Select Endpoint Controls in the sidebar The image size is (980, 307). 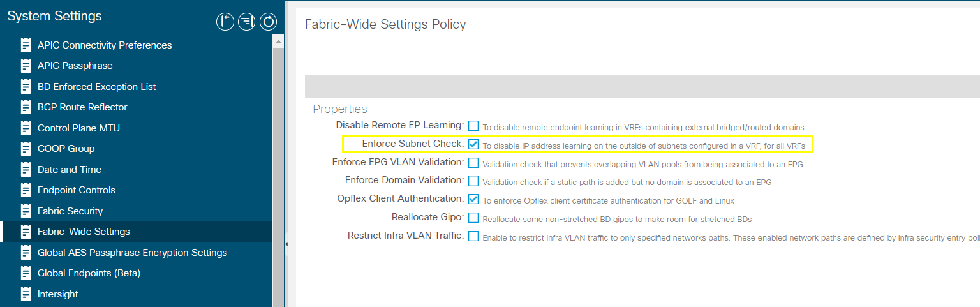[x=77, y=190]
